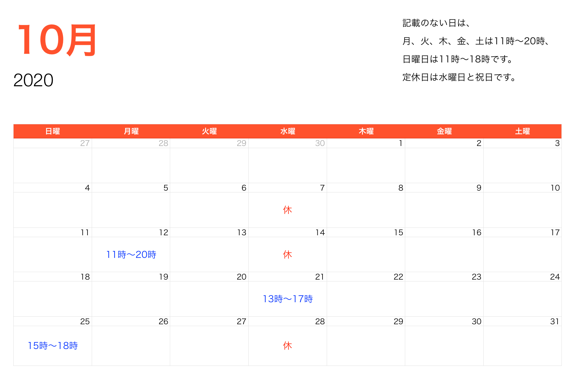Viewport: 588px width, 387px height.
Task: Select the red 休 under day 14
Action: pyautogui.click(x=288, y=255)
